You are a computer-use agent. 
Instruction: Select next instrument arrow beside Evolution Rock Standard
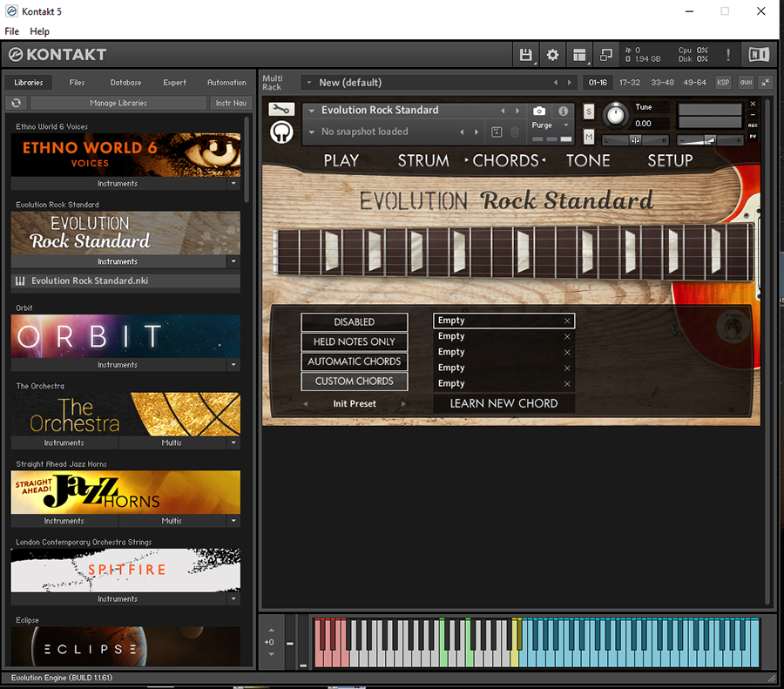pos(517,111)
